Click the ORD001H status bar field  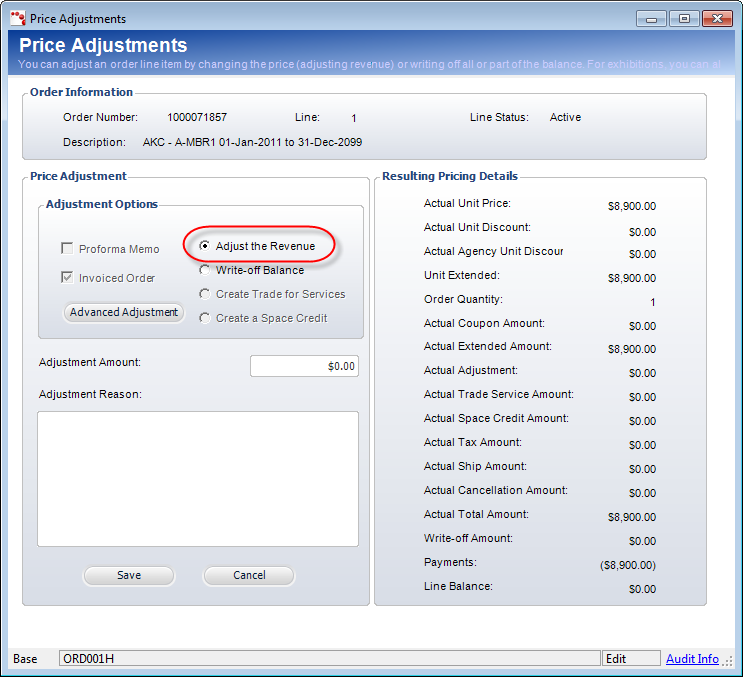[x=329, y=659]
